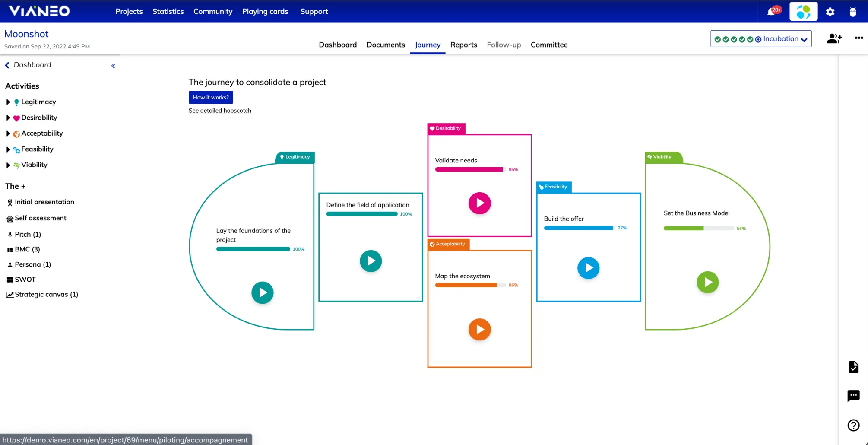Expand the Feasibility activity tree
The width and height of the screenshot is (868, 445).
point(8,149)
